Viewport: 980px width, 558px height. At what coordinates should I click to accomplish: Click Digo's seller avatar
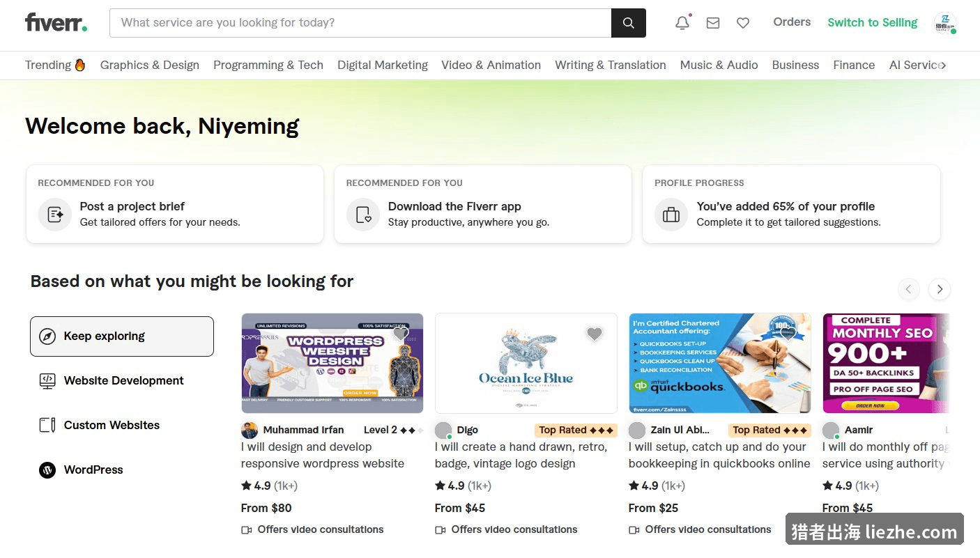coord(443,430)
